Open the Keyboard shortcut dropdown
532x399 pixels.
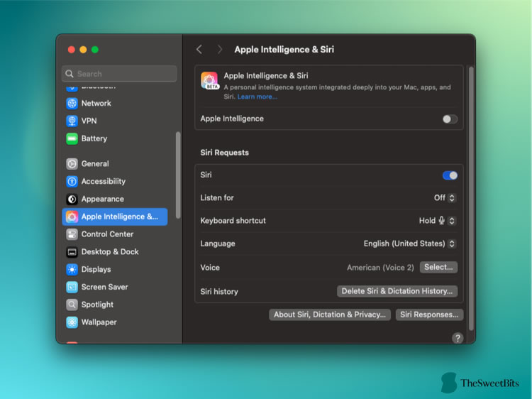pos(438,221)
